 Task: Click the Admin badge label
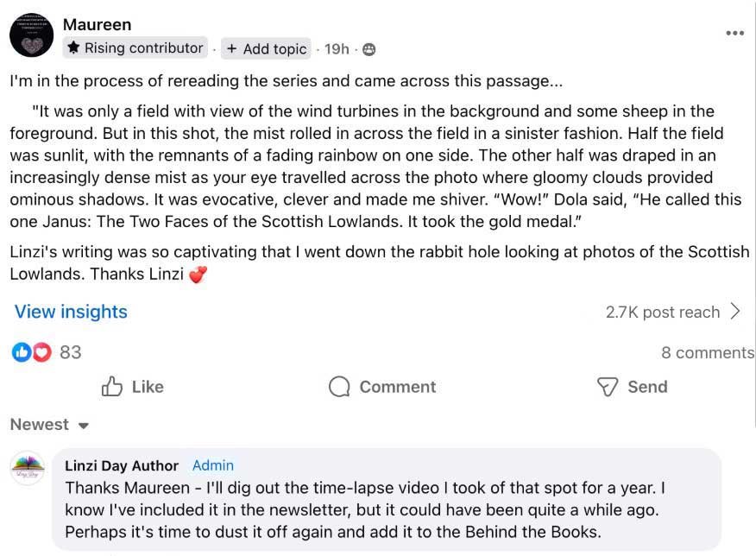tap(212, 465)
